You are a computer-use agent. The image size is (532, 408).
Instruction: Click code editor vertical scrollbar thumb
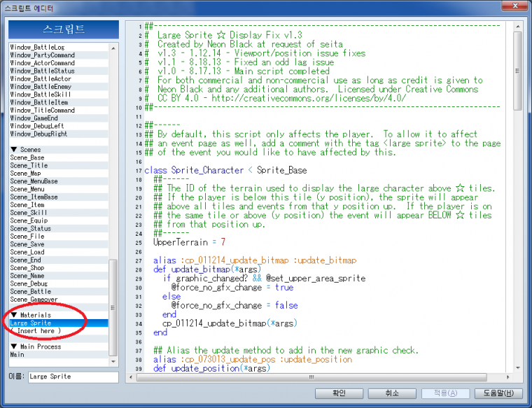(518, 71)
